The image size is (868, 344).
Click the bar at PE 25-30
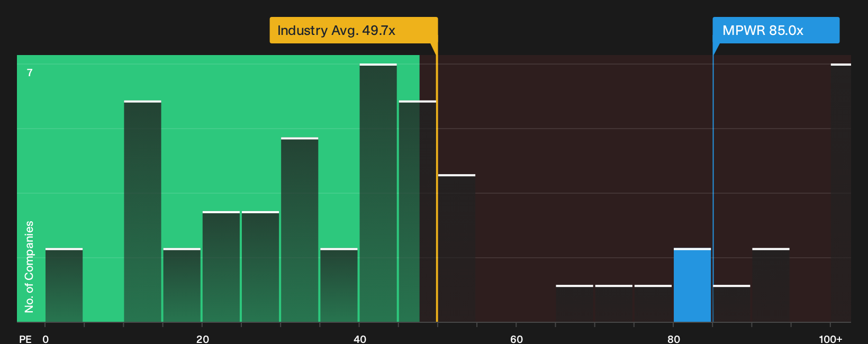click(x=260, y=267)
